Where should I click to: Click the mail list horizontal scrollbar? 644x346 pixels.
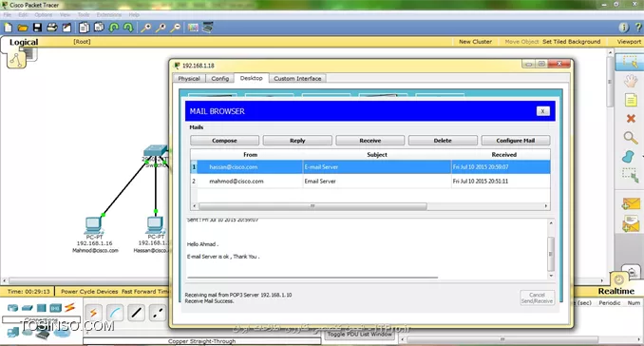(x=313, y=206)
